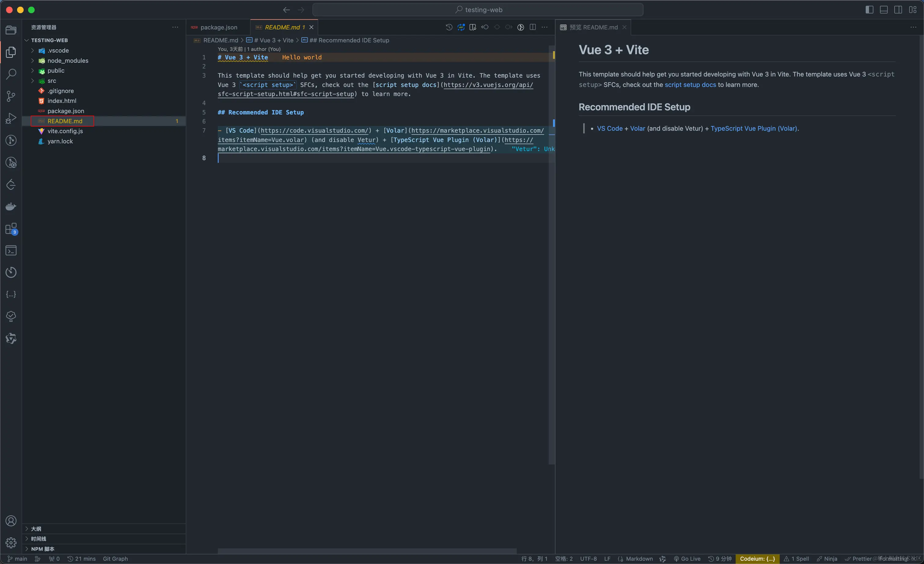Open the Docker view in activity bar
The image size is (924, 564).
click(11, 206)
